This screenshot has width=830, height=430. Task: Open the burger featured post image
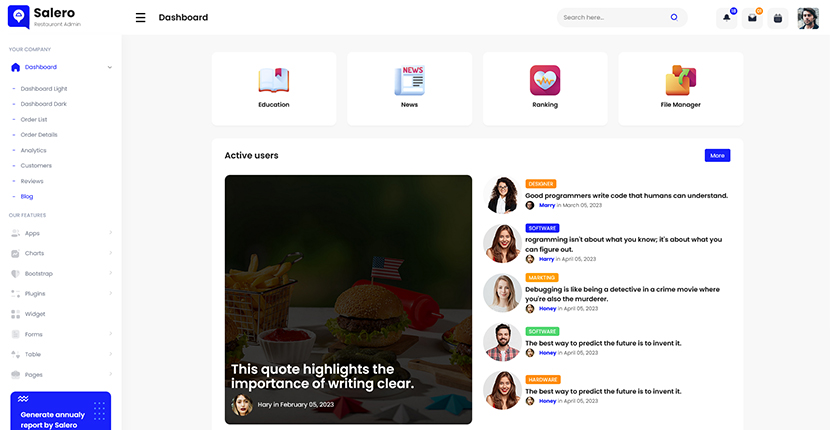click(x=348, y=300)
